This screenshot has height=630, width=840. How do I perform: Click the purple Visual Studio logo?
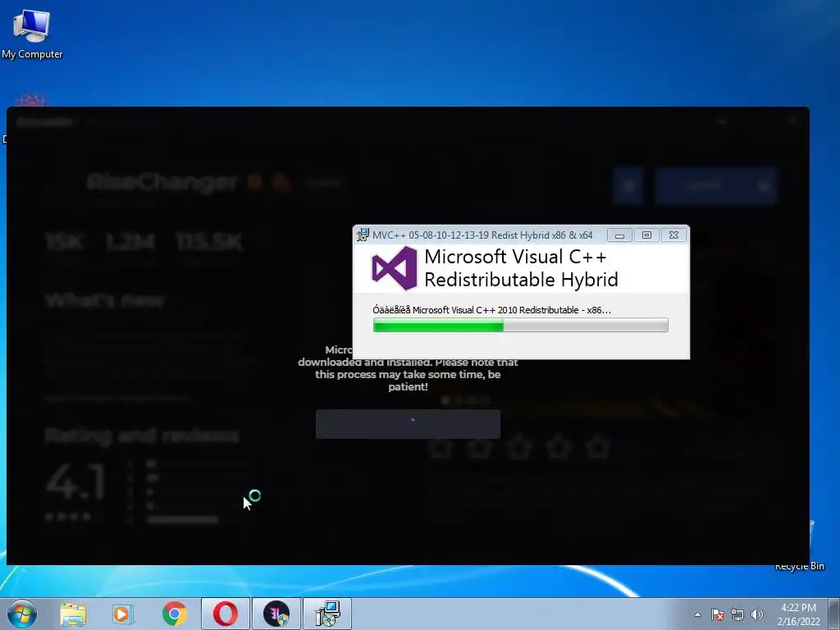pos(395,268)
